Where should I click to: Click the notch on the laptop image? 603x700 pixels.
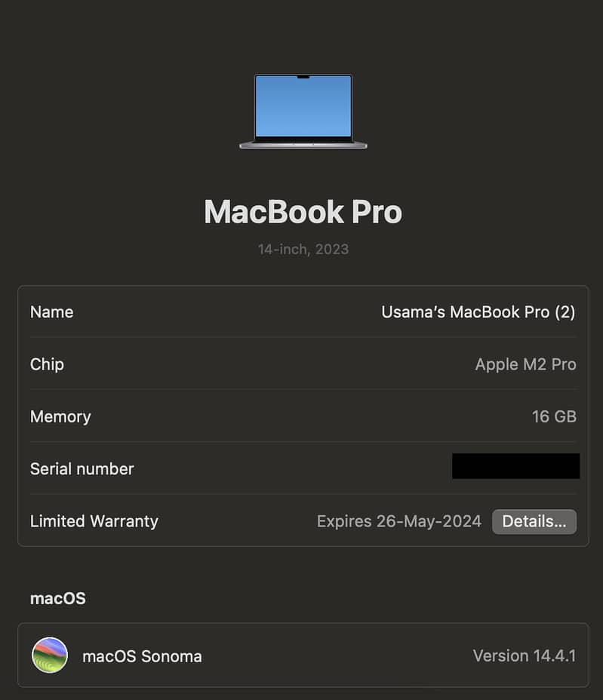(x=303, y=77)
